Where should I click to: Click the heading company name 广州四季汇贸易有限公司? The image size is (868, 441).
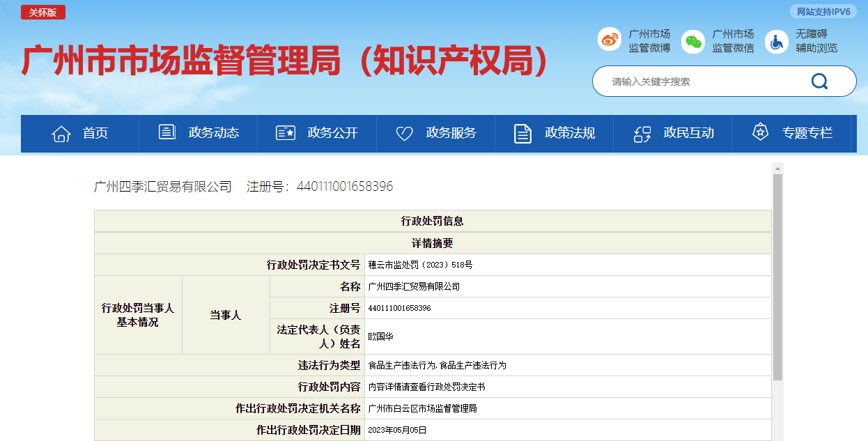(x=163, y=187)
